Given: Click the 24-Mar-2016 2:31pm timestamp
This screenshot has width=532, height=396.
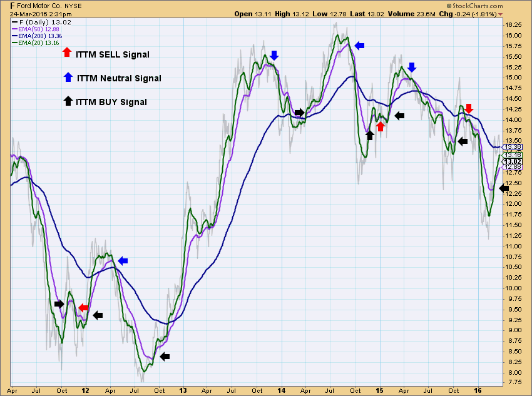Looking at the screenshot, I should (x=41, y=14).
